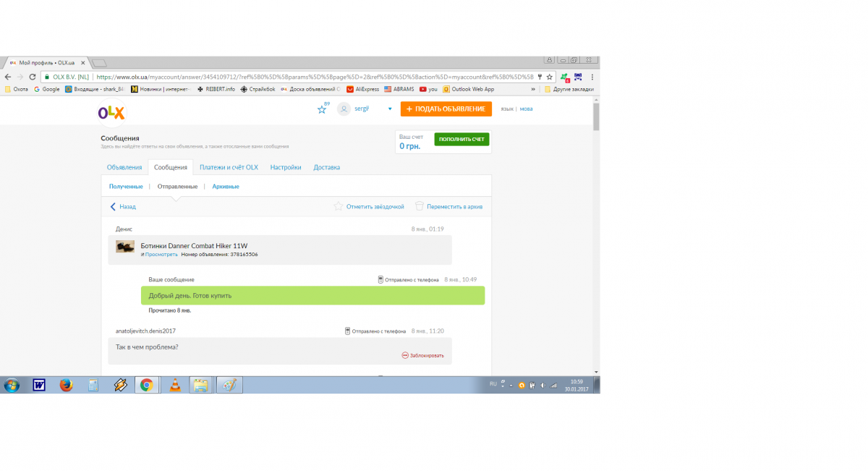The height and width of the screenshot is (471, 868).
Task: Open the Страйкбок bookmark
Action: pyautogui.click(x=258, y=89)
